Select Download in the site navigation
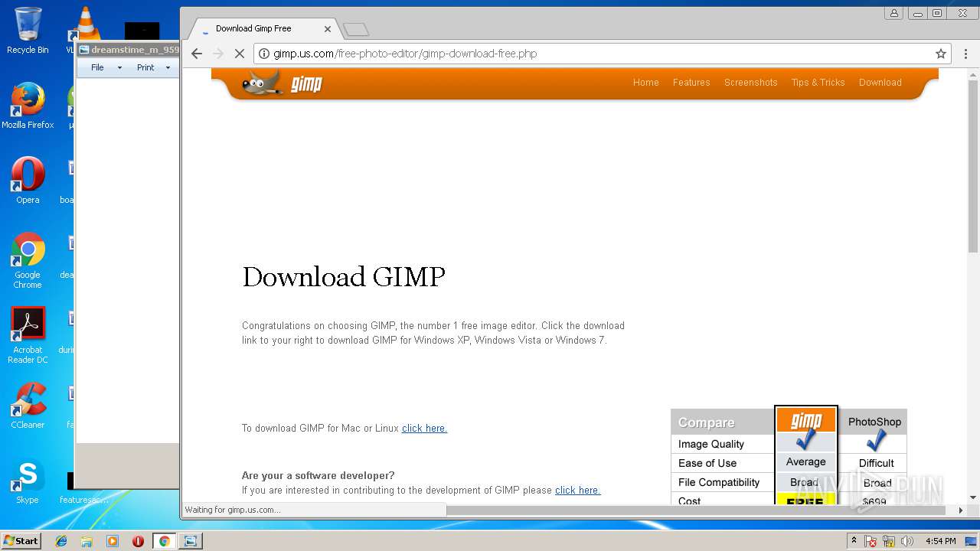This screenshot has height=551, width=980. pyautogui.click(x=880, y=83)
